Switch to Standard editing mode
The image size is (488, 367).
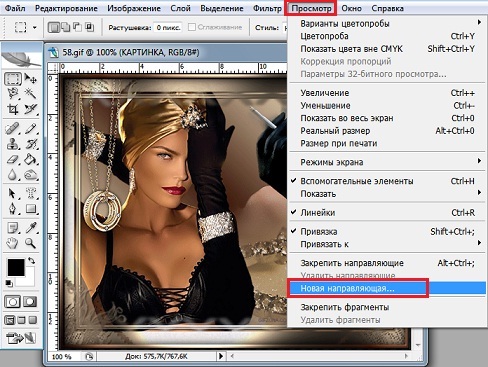13,302
